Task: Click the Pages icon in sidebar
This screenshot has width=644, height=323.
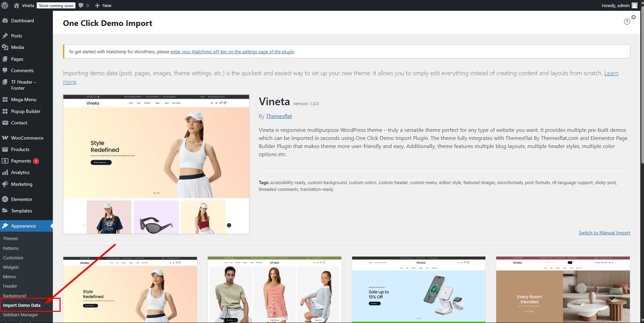Action: [x=5, y=59]
